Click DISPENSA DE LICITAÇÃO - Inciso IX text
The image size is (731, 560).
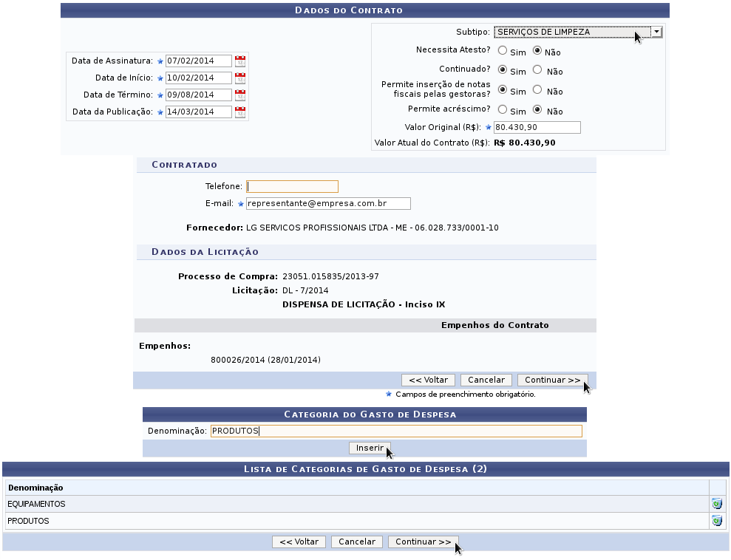point(364,304)
